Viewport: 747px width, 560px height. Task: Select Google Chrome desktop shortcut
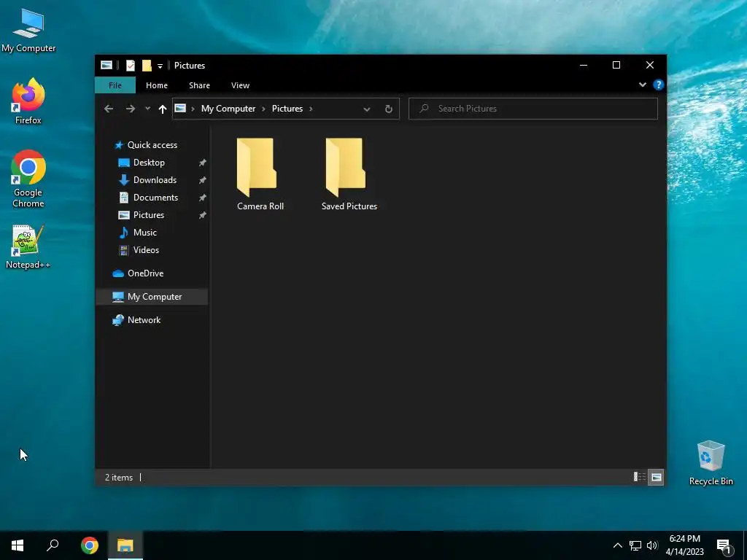28,179
